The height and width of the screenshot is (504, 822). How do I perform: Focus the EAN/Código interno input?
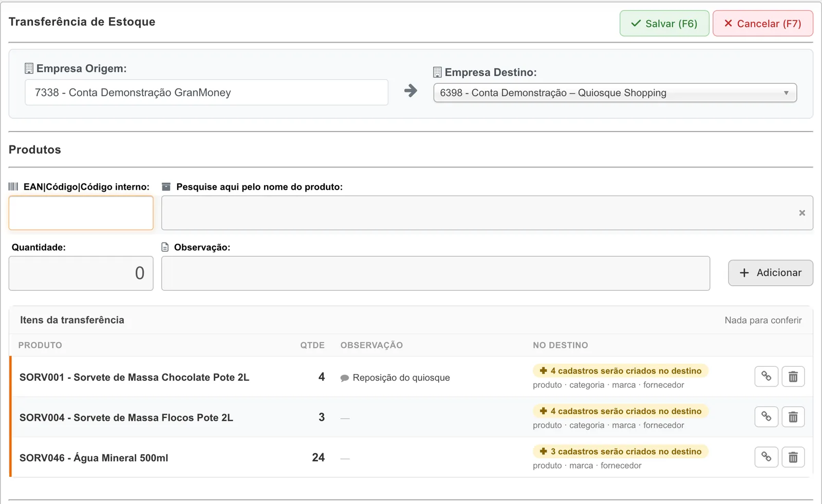point(81,213)
